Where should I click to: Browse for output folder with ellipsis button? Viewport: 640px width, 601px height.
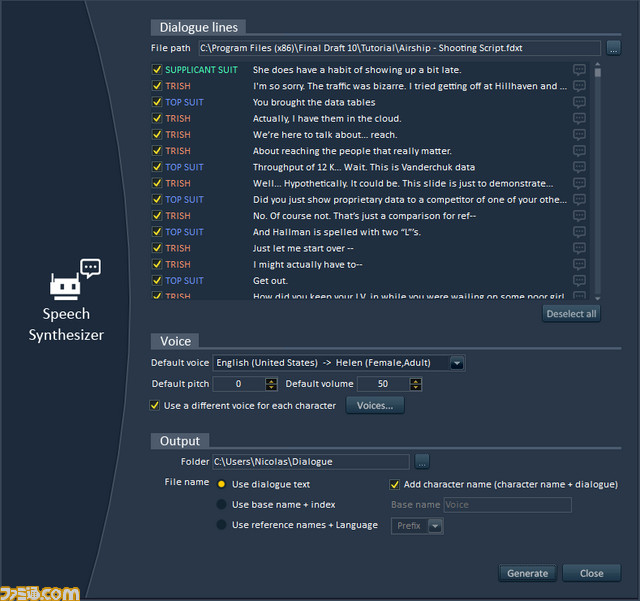(422, 461)
